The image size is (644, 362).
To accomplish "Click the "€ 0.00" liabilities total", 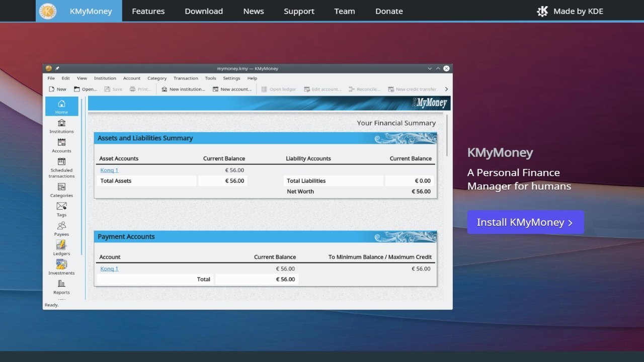I will tap(423, 181).
